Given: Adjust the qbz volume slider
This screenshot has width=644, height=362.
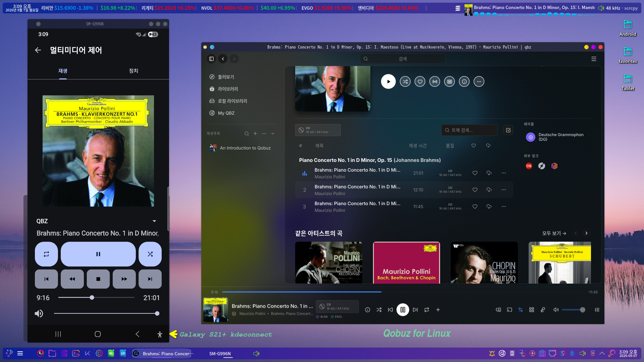Looking at the screenshot, I should 574,310.
